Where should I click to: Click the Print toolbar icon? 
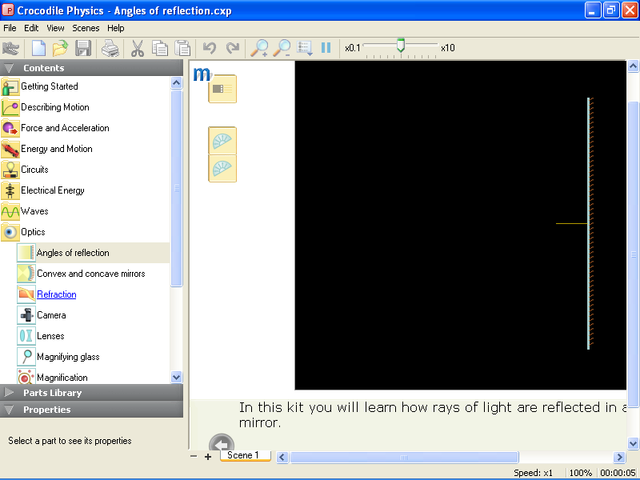pos(110,48)
